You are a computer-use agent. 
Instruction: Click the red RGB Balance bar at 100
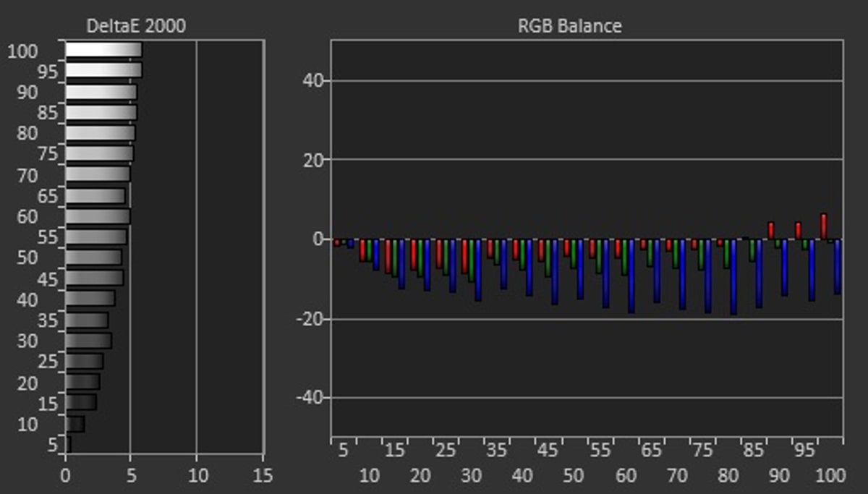pos(823,226)
